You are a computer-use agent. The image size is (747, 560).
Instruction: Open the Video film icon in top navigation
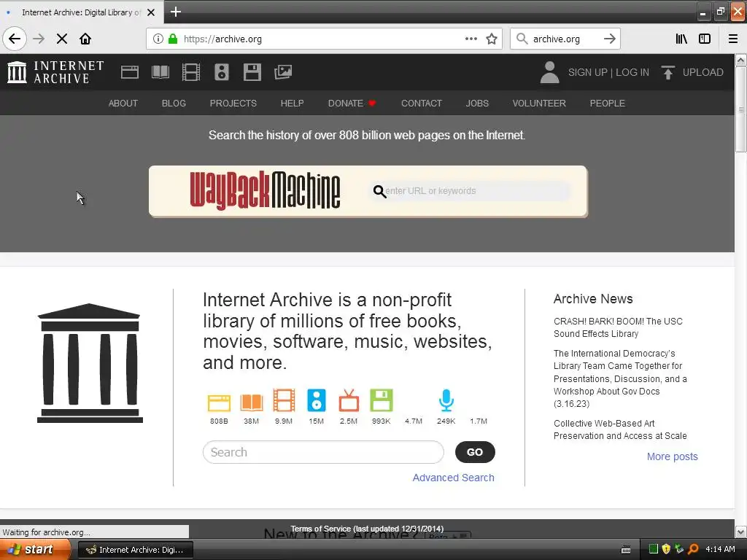(x=191, y=72)
